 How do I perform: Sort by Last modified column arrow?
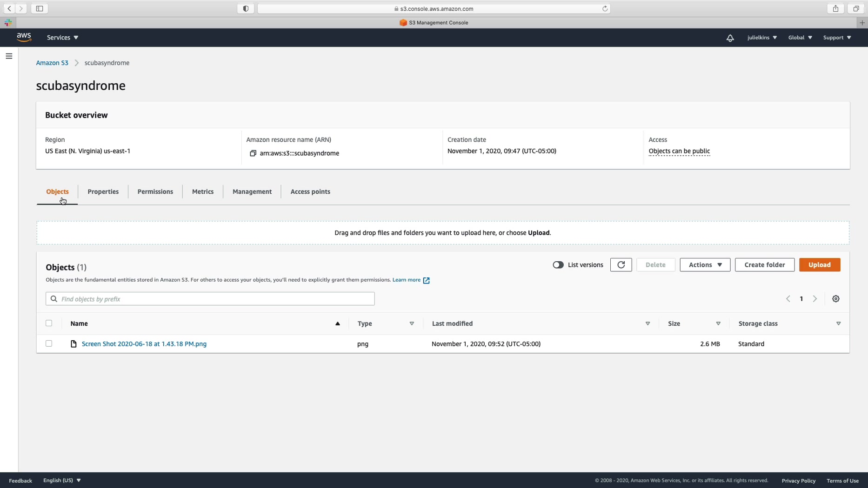[648, 323]
